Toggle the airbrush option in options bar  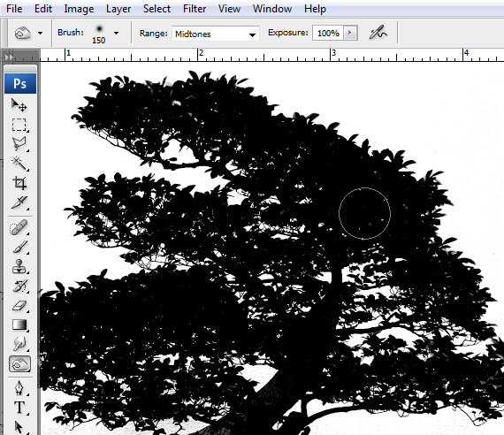pos(378,33)
